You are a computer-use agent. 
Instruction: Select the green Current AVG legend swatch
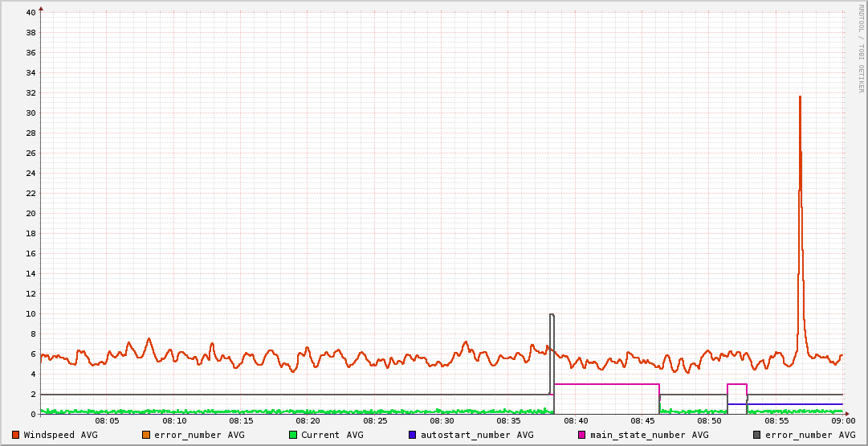point(293,435)
